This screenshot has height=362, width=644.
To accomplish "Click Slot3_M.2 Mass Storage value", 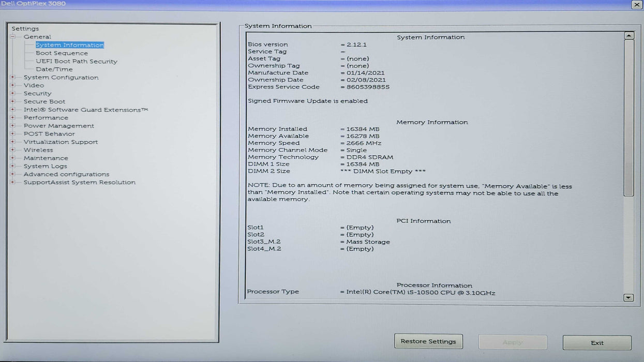I will pos(368,242).
